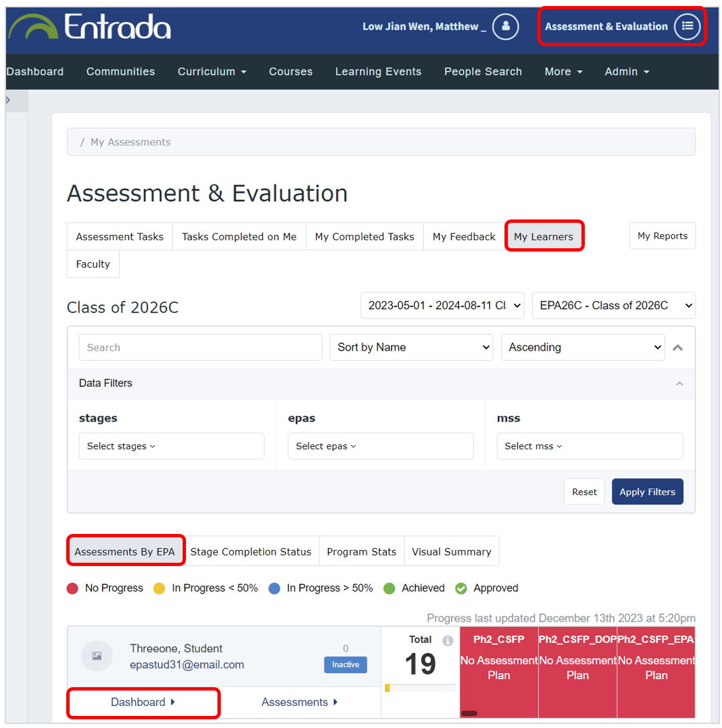Open the Curriculum dropdown menu
The image size is (722, 728).
pyautogui.click(x=211, y=72)
